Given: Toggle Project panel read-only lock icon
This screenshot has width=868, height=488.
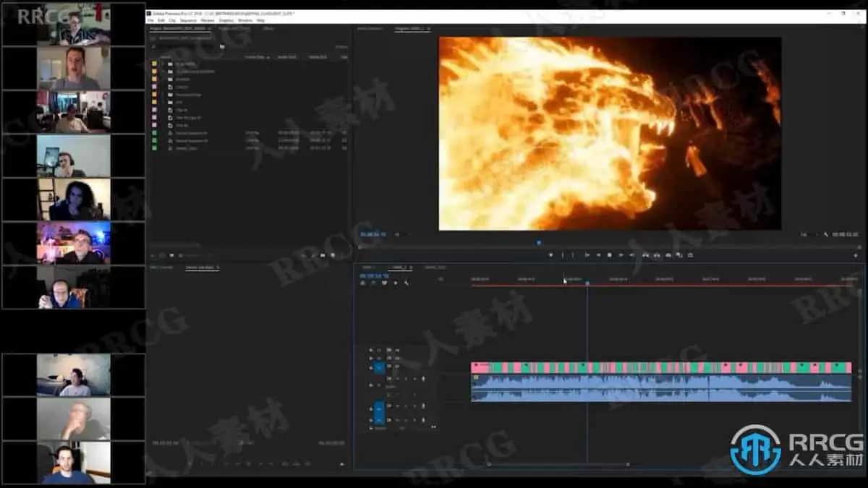Looking at the screenshot, I should (x=153, y=254).
